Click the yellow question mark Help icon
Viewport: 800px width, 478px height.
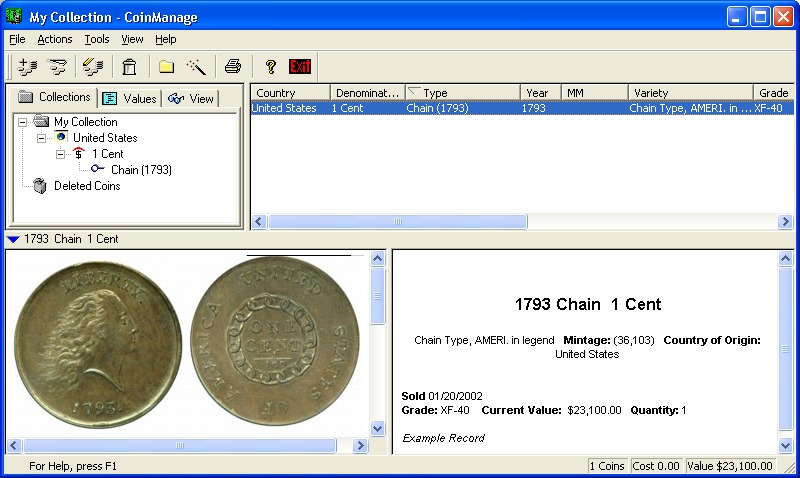click(270, 67)
